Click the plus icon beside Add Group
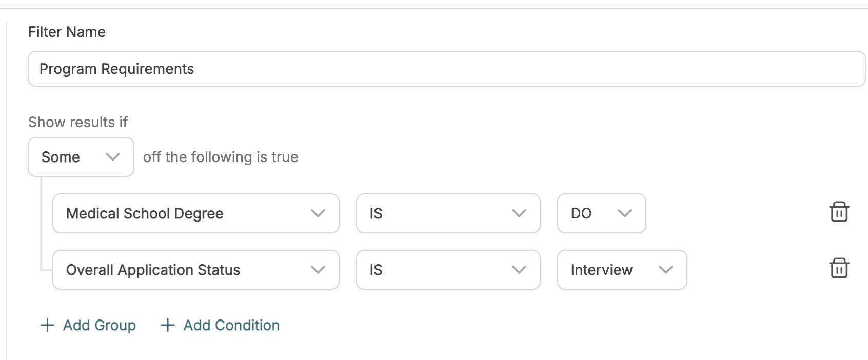This screenshot has width=868, height=360. pyautogui.click(x=47, y=325)
